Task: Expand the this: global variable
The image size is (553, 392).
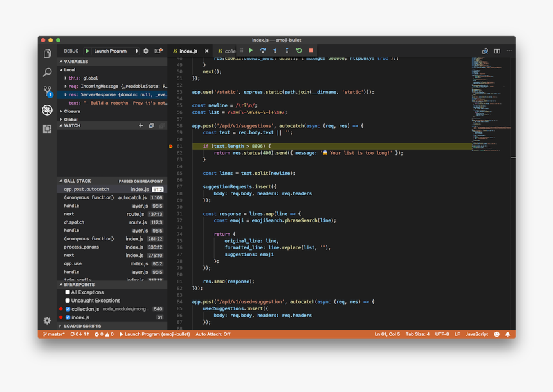Action: pos(65,76)
